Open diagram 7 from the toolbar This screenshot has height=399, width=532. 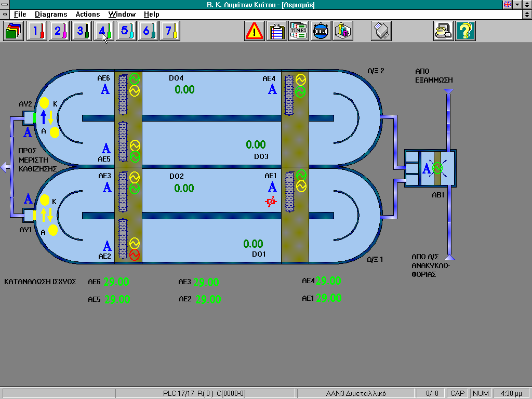[x=169, y=31]
